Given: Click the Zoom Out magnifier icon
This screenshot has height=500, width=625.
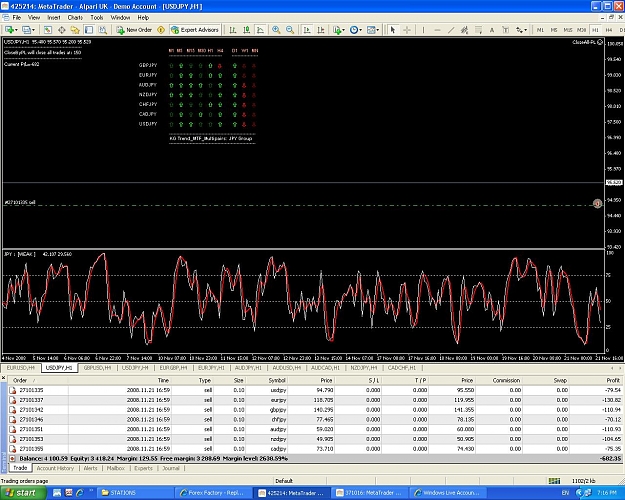Looking at the screenshot, I should (x=290, y=30).
